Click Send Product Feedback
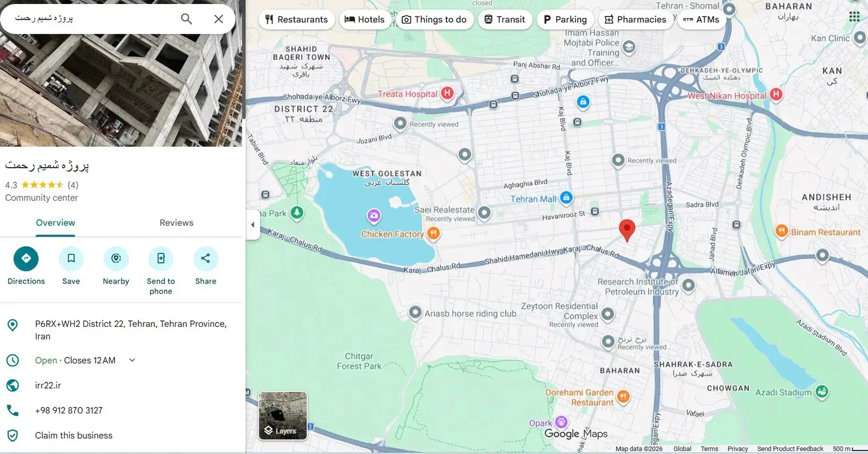 coord(790,449)
